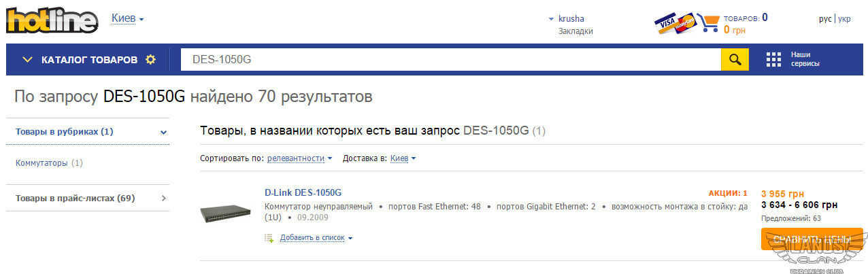Open the Наши сервисы grid icon
This screenshot has height=274, width=868.
coord(773,60)
